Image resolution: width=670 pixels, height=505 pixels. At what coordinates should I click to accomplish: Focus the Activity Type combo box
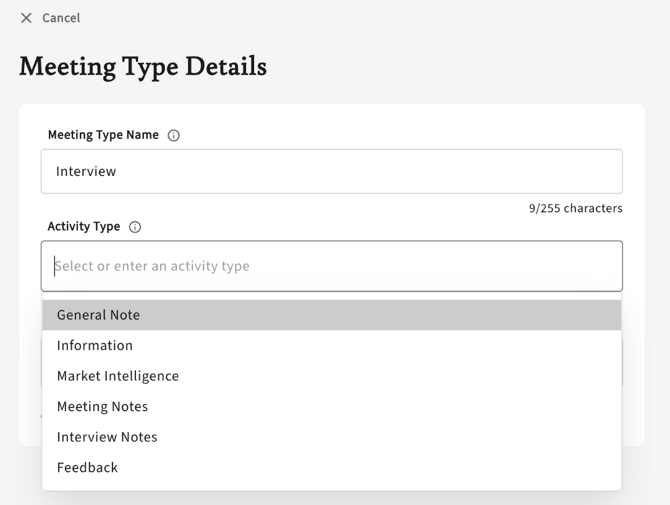[331, 266]
